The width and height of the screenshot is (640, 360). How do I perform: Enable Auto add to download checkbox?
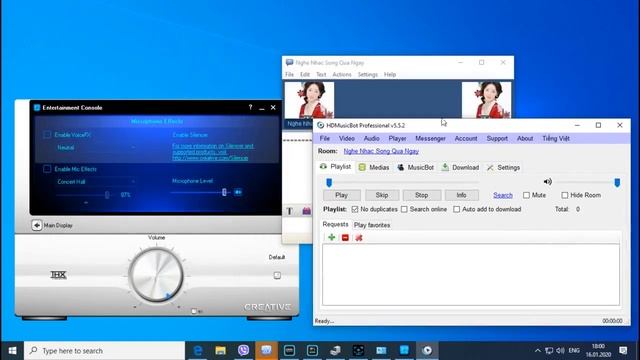456,209
